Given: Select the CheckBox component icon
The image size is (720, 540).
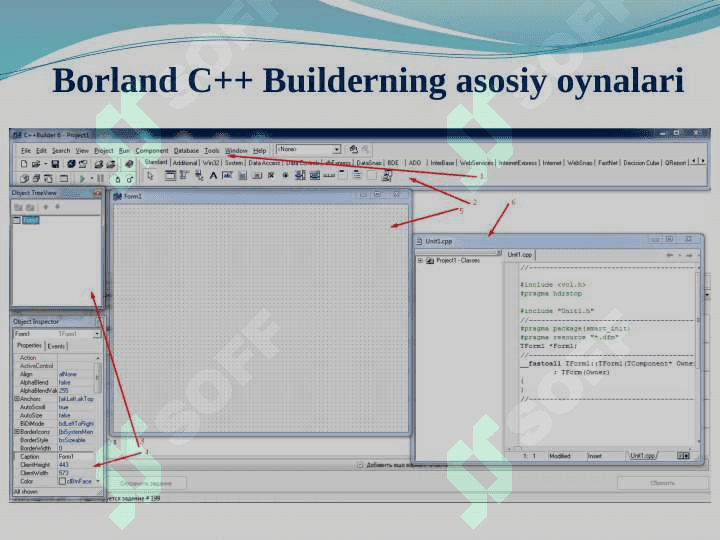Looking at the screenshot, I should [x=271, y=175].
